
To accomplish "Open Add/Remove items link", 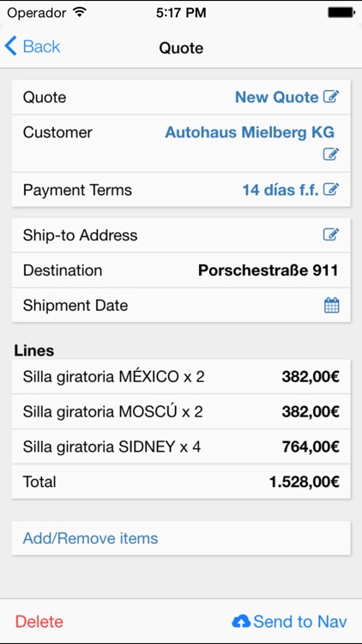I will tap(181, 538).
